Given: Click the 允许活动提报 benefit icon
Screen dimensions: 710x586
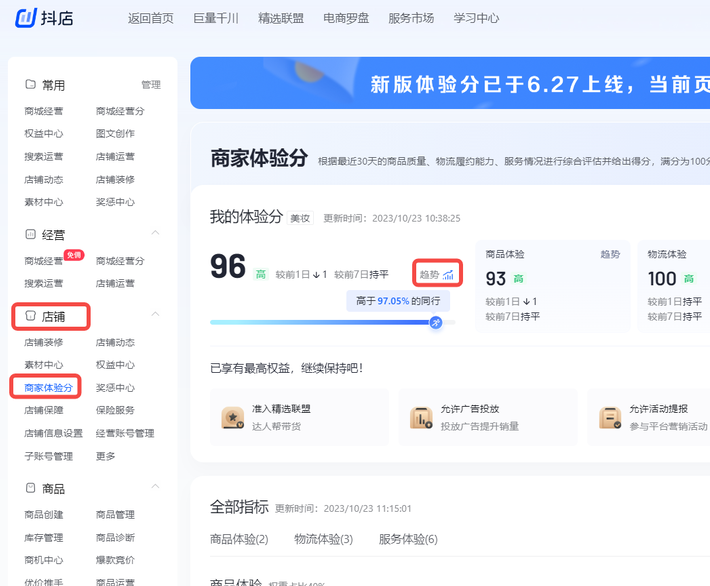Looking at the screenshot, I should coord(609,417).
